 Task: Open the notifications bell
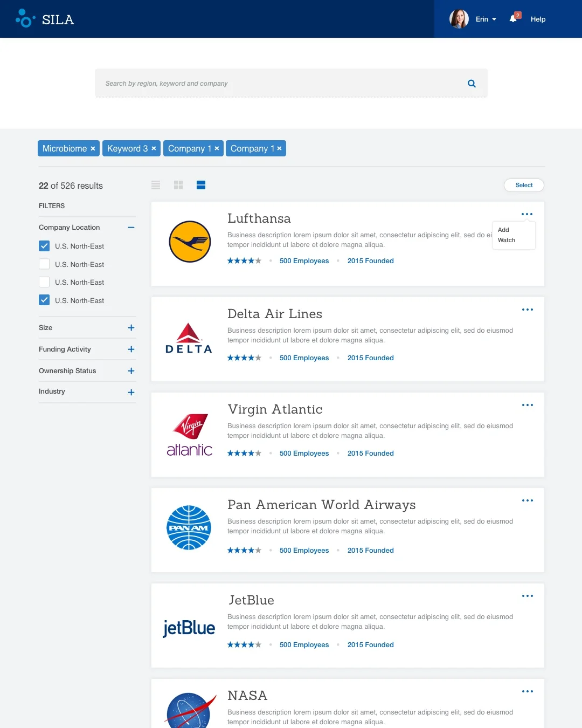513,19
